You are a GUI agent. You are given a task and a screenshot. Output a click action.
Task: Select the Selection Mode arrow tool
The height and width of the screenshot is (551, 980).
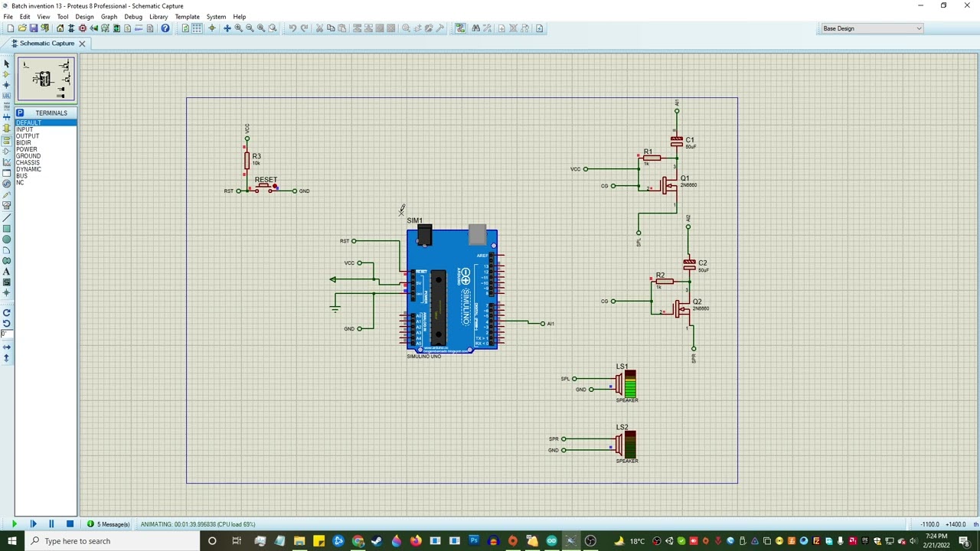(7, 64)
